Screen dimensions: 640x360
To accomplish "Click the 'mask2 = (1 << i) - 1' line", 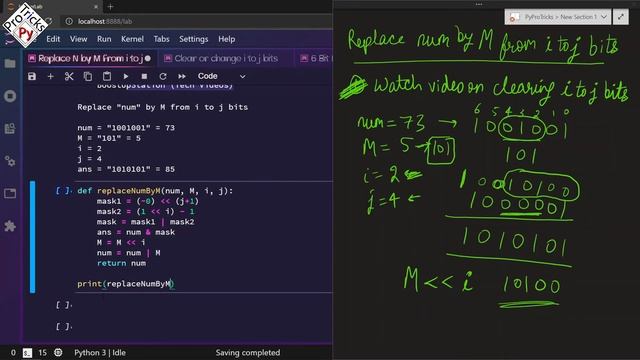I will 145,211.
